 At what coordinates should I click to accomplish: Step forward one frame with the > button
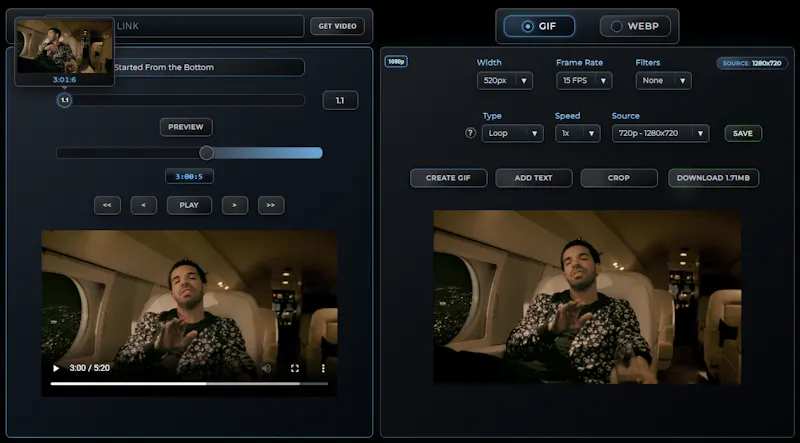235,205
